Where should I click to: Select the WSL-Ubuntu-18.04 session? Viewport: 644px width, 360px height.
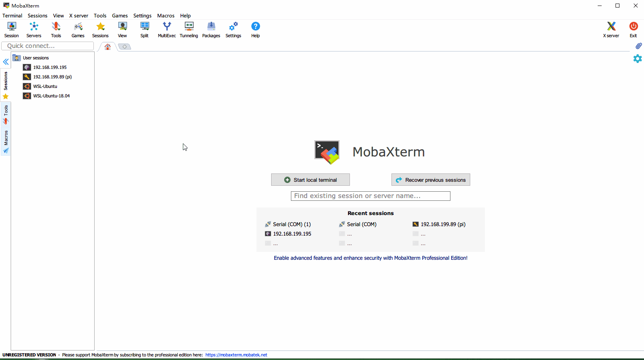pyautogui.click(x=47, y=96)
